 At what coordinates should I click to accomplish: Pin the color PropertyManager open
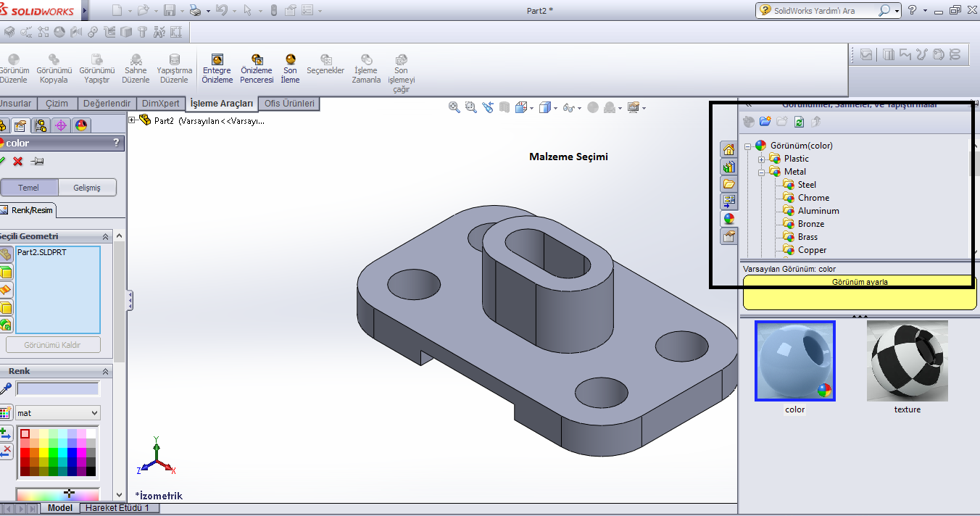[x=35, y=162]
